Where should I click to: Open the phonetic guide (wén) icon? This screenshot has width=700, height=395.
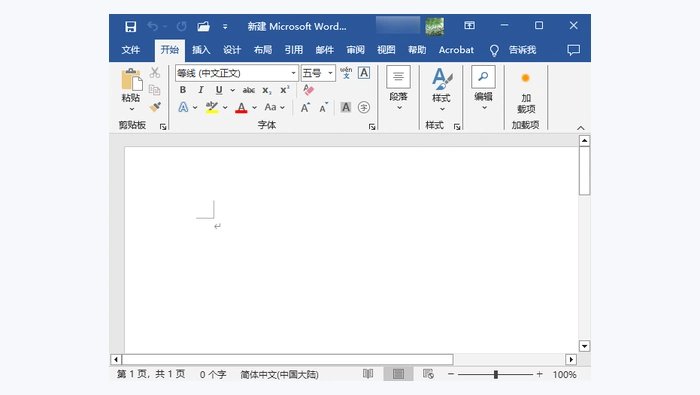[x=346, y=73]
